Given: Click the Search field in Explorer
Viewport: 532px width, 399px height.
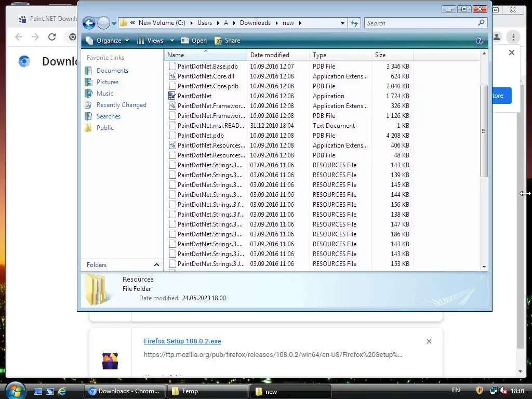Looking at the screenshot, I should click(x=421, y=23).
